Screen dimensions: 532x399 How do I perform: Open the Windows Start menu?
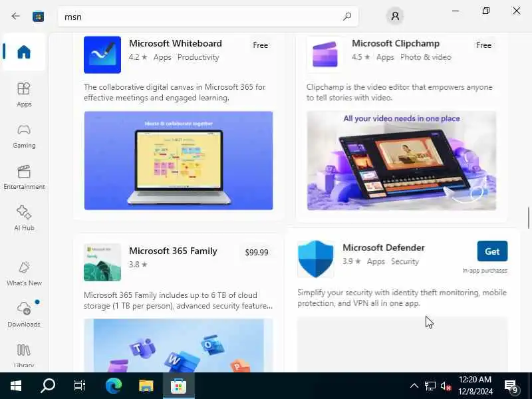pos(15,386)
